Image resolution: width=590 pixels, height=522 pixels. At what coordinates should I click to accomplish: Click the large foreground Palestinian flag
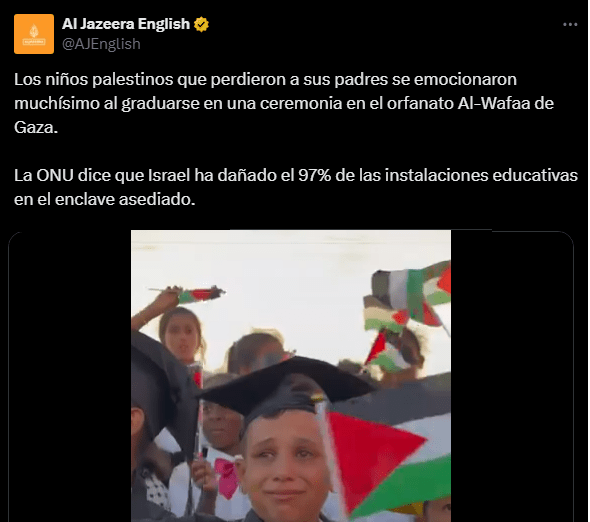tap(389, 463)
